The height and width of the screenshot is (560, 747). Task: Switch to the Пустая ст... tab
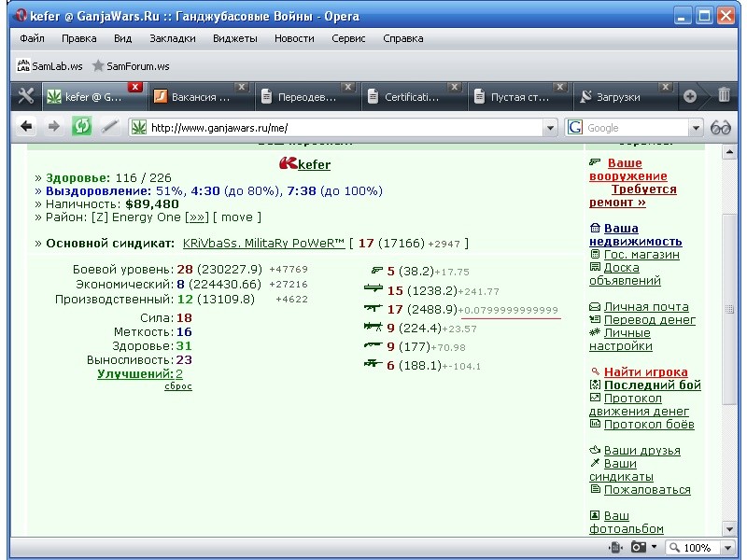pyautogui.click(x=520, y=97)
